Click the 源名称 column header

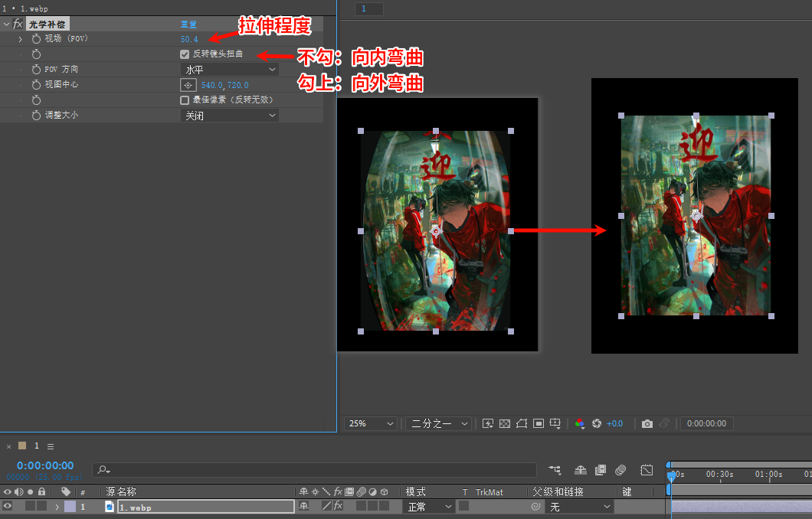tap(121, 491)
